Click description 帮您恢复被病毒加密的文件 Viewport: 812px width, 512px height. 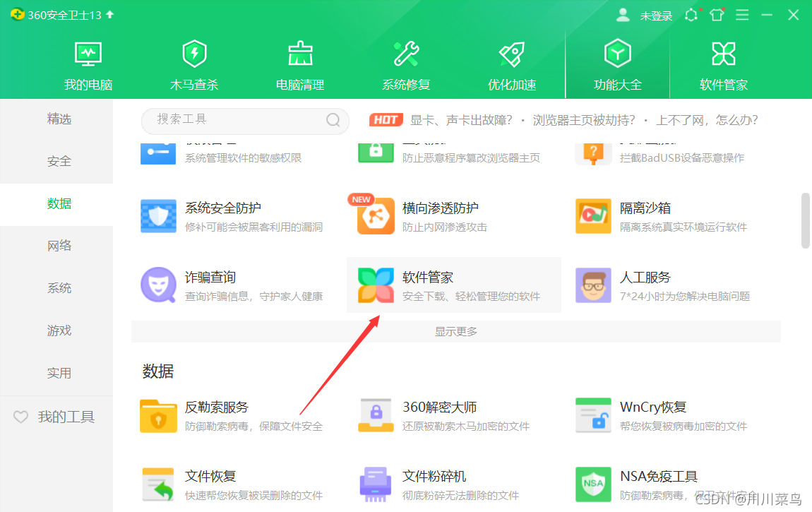[x=683, y=427]
